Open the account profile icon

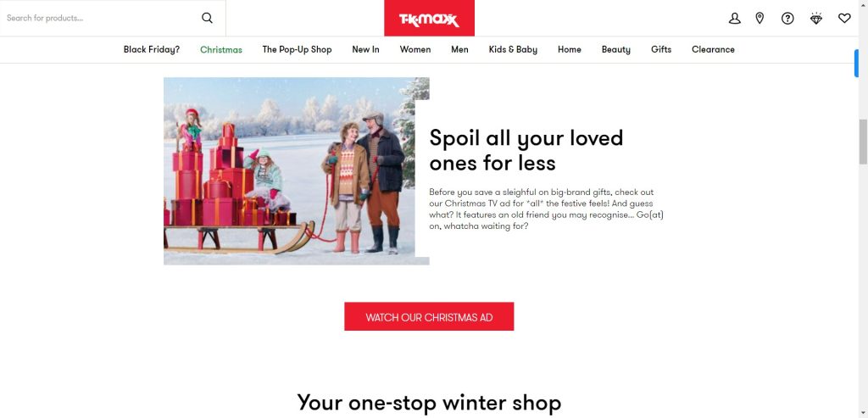click(x=735, y=19)
